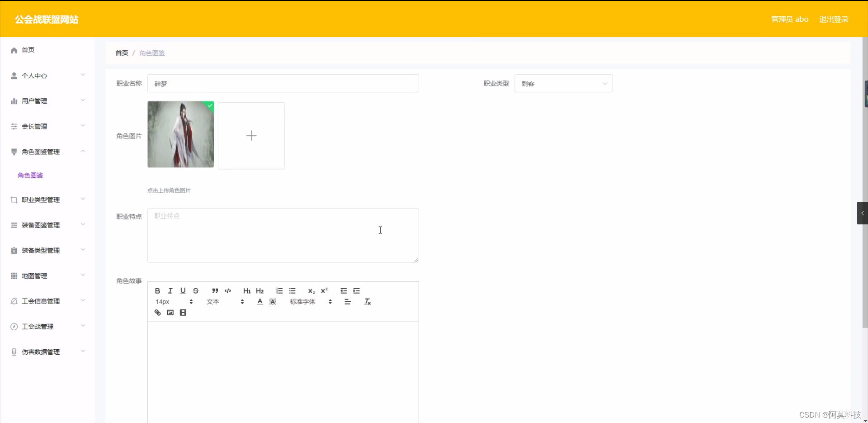Click 退出登录 in the top bar

coord(834,19)
